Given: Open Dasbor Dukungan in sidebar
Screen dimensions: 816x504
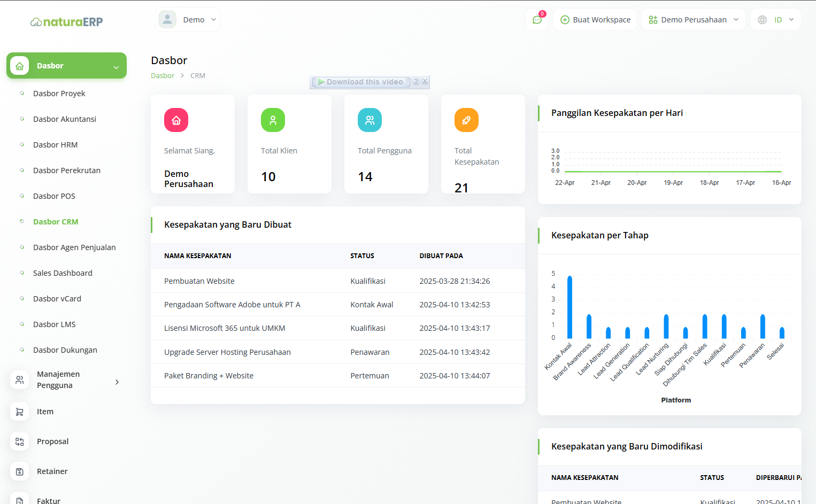Looking at the screenshot, I should [65, 350].
